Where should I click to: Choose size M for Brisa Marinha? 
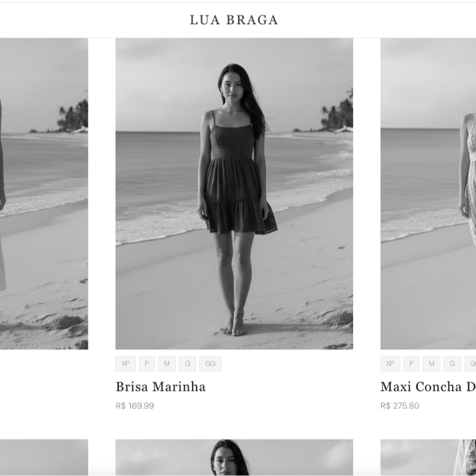coord(166,364)
